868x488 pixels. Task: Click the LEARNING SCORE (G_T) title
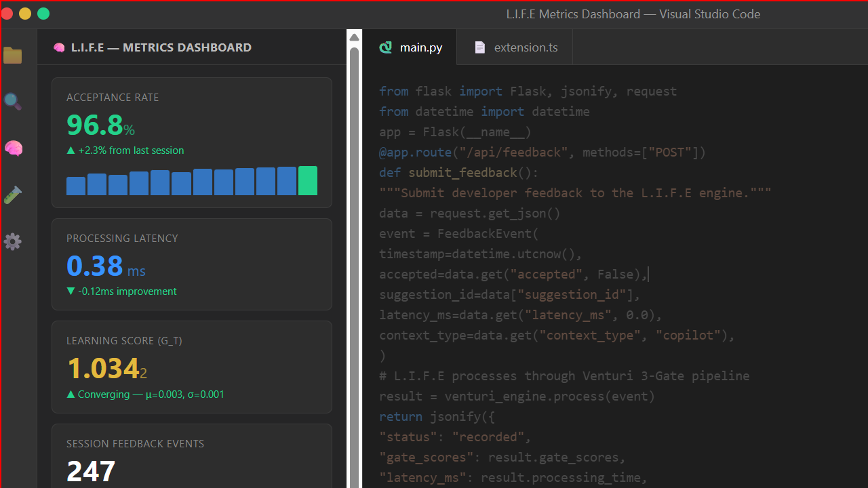[124, 341]
